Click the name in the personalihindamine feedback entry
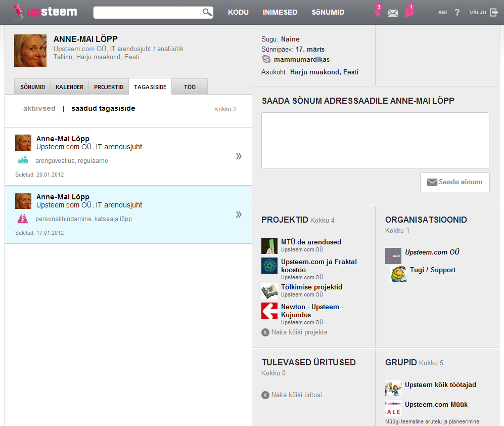504x426 pixels. point(63,197)
